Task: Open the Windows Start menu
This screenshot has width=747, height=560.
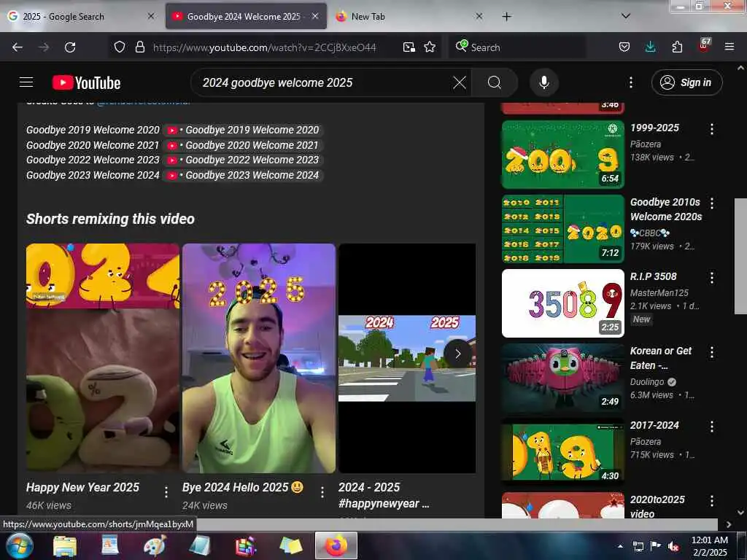Action: pos(18,545)
